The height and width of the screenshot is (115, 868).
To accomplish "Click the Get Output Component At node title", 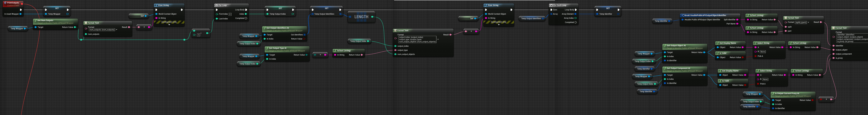I will pos(678,68).
